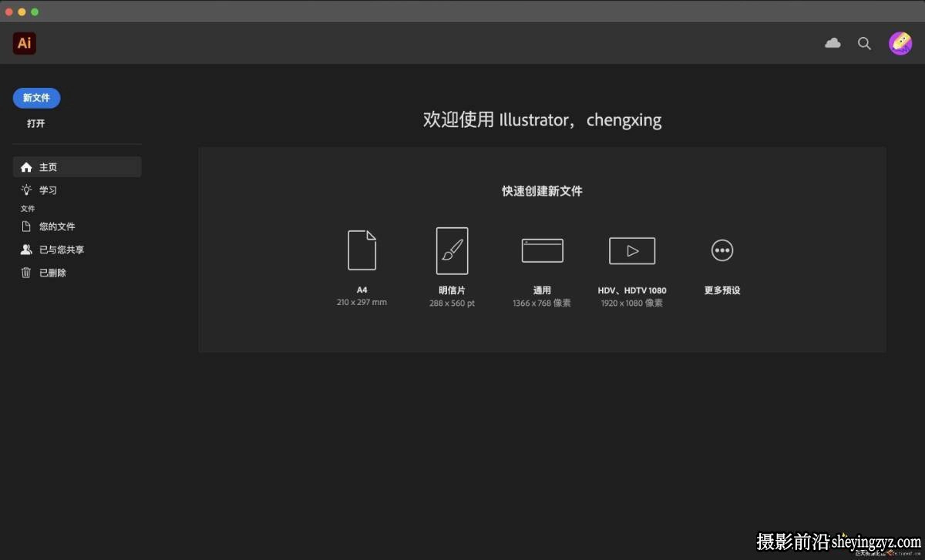Open the Creative Cloud sync status icon
This screenshot has height=560, width=925.
pos(832,43)
